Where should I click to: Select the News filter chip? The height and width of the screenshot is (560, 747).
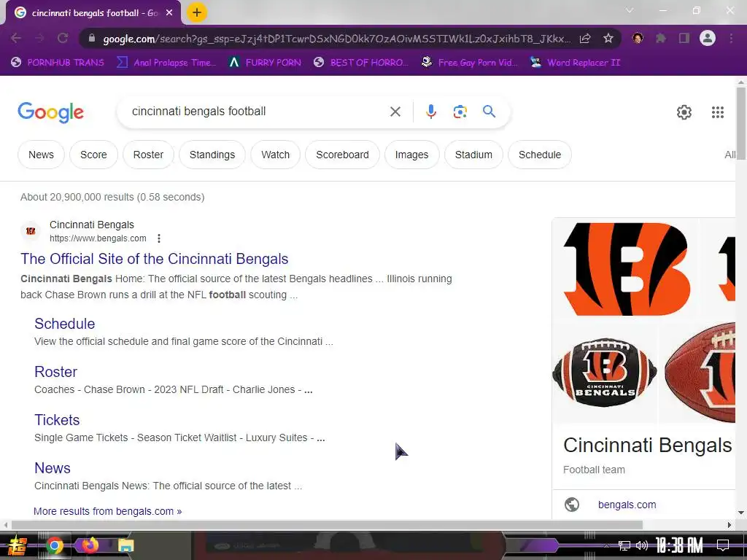coord(41,155)
